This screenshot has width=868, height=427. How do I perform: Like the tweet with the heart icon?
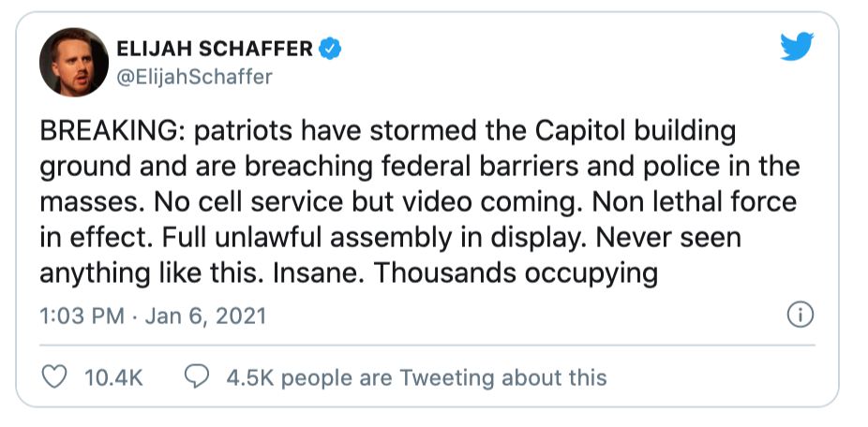tap(56, 377)
